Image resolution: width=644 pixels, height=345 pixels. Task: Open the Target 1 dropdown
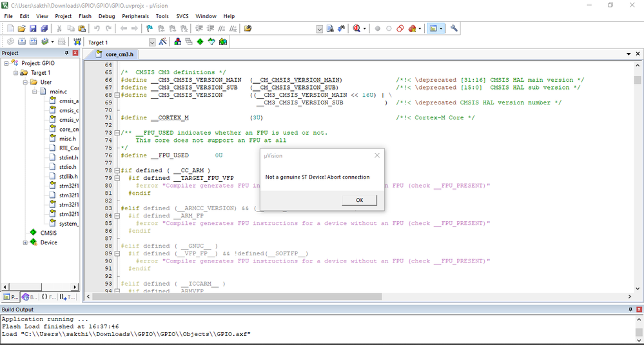click(x=152, y=43)
